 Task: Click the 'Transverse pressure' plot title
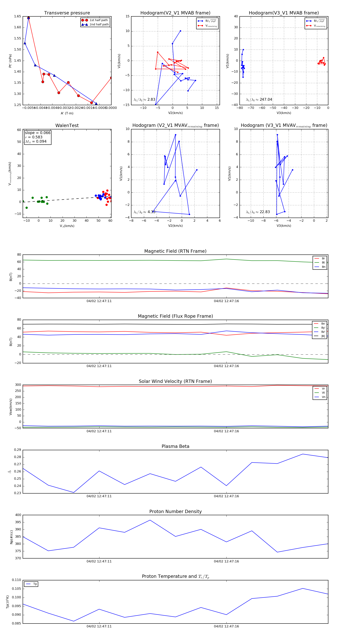click(x=67, y=13)
